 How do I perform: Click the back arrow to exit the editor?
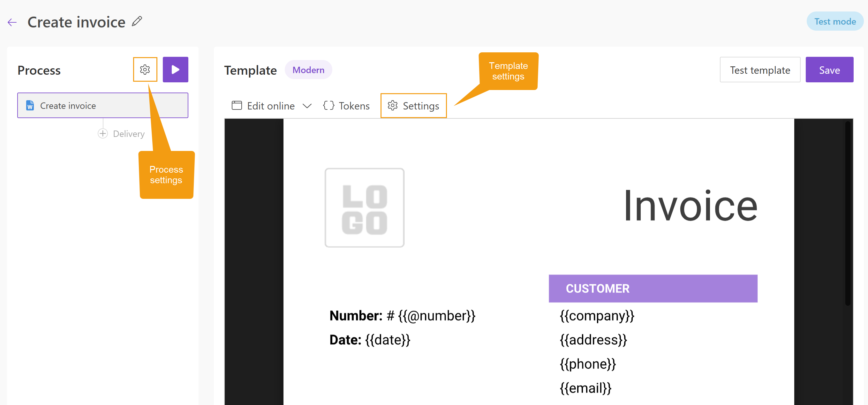12,22
